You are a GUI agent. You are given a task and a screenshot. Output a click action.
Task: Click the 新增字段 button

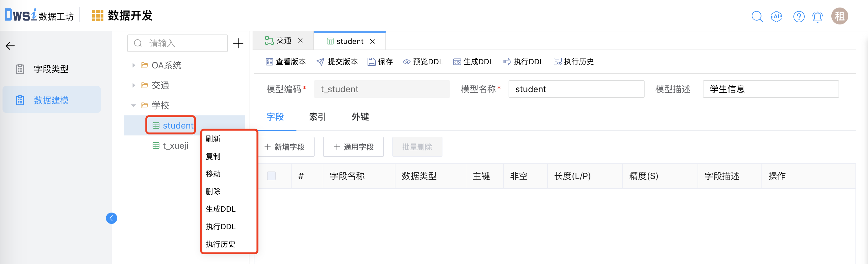click(x=285, y=147)
